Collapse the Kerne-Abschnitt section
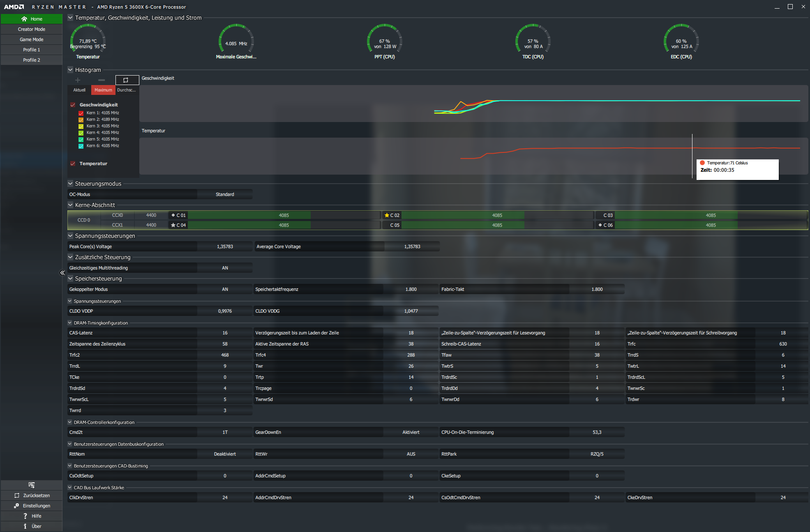Image resolution: width=810 pixels, height=532 pixels. (70, 205)
